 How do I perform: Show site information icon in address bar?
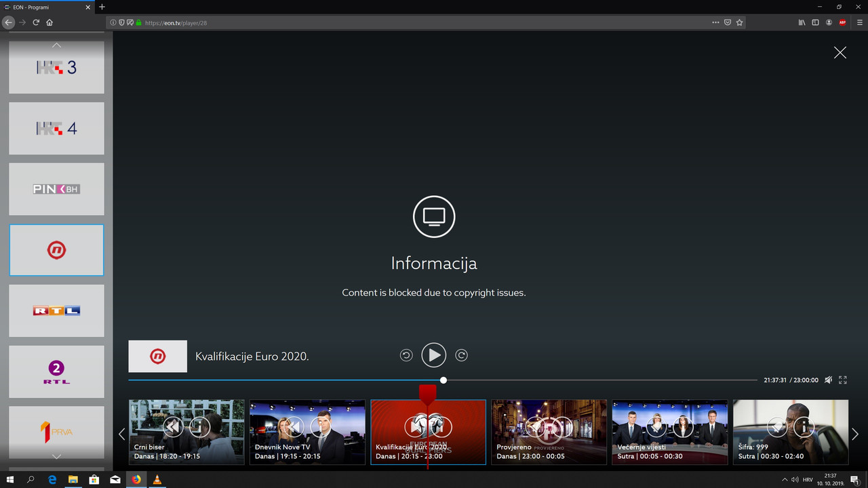[113, 22]
